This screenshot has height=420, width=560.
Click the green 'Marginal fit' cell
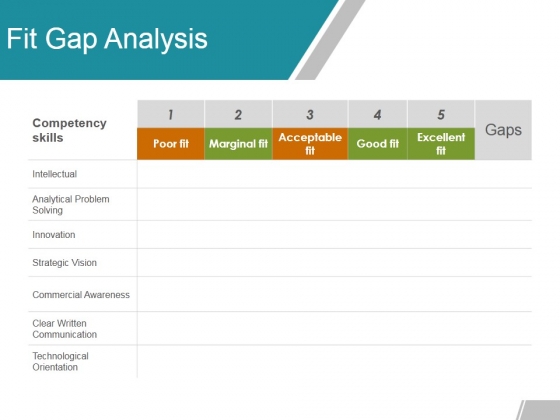tap(238, 144)
